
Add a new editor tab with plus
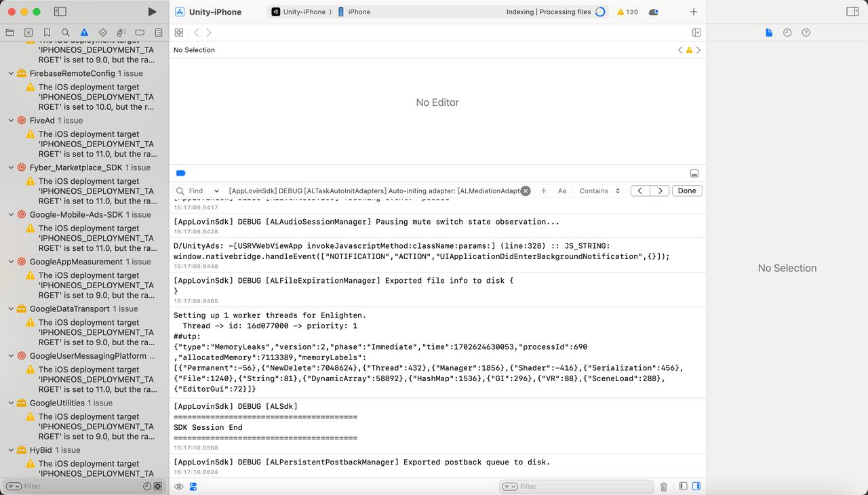(694, 12)
